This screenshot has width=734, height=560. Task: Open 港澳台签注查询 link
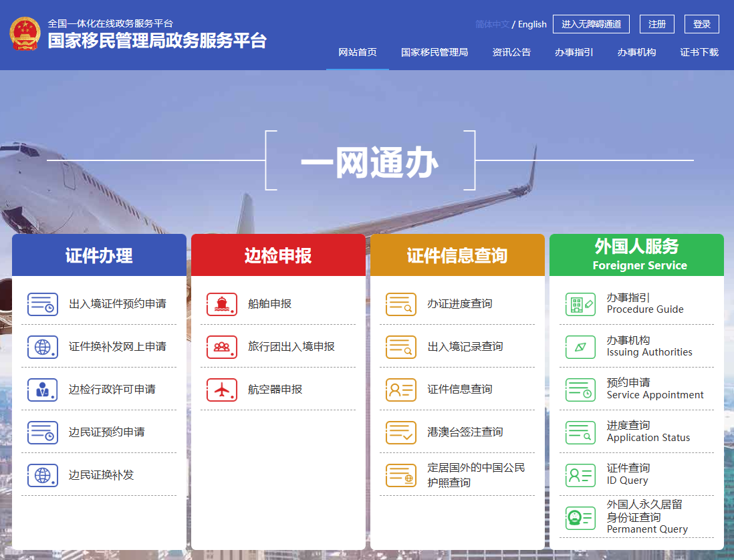coord(465,432)
